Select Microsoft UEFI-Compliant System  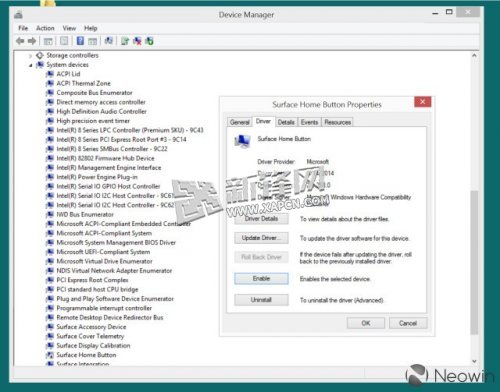(x=103, y=252)
